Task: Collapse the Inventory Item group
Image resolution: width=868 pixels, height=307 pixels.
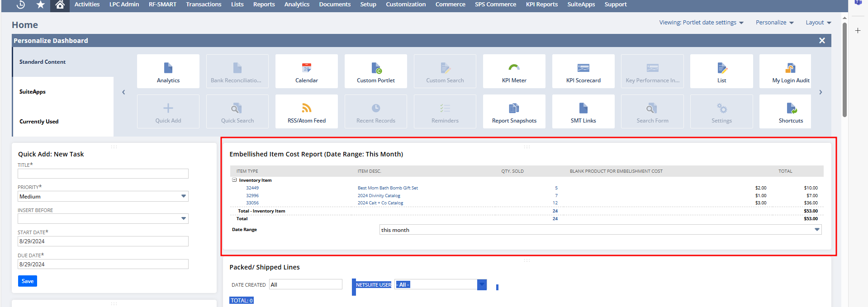Action: point(234,180)
